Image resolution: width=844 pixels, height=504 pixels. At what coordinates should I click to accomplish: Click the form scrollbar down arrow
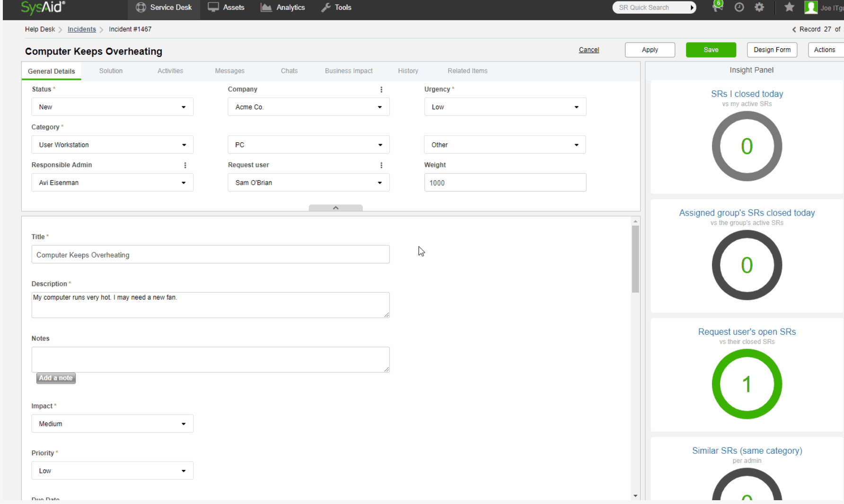635,495
